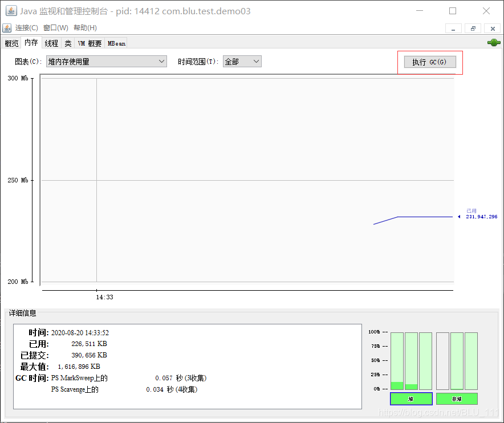Click the 执行 GC(G) button
Image resolution: width=504 pixels, height=423 pixels.
[x=430, y=62]
